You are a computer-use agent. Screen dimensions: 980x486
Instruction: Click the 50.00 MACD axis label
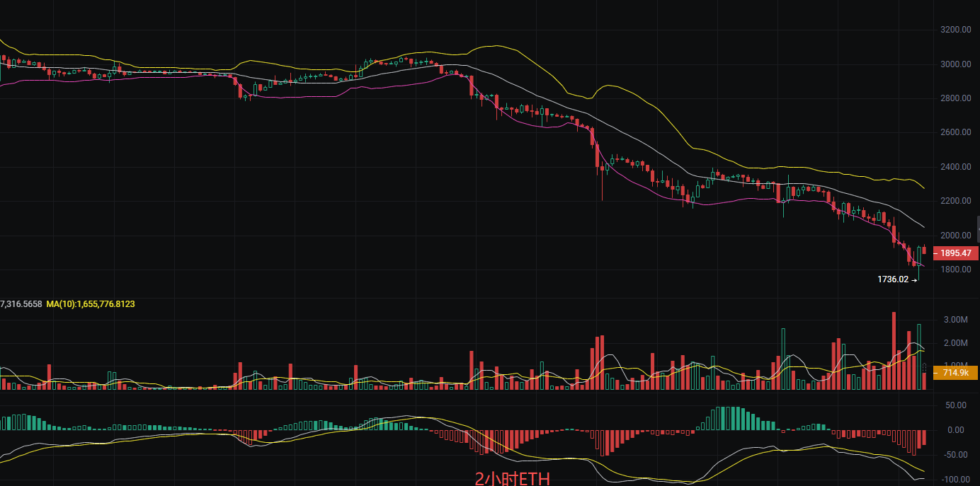[x=956, y=405]
